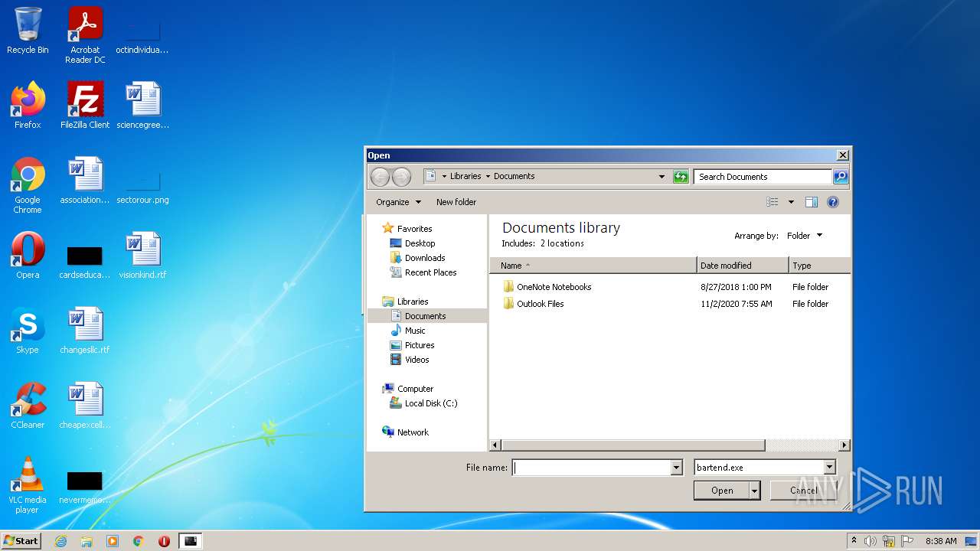980x551 pixels.
Task: Open the Organize menu
Action: (398, 202)
